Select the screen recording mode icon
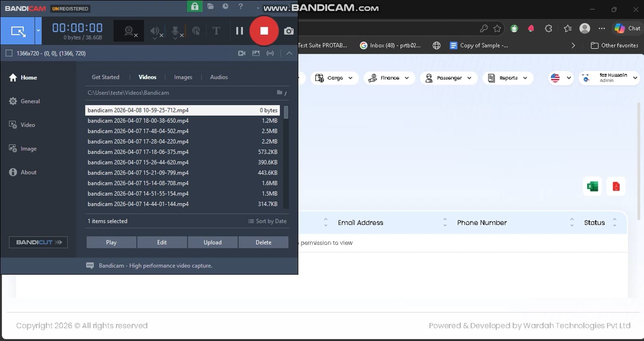 18,31
